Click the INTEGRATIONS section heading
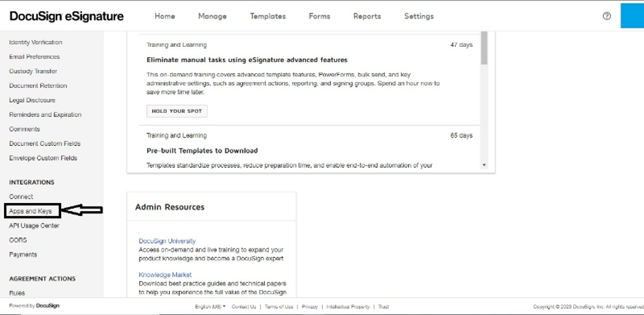 (x=32, y=182)
